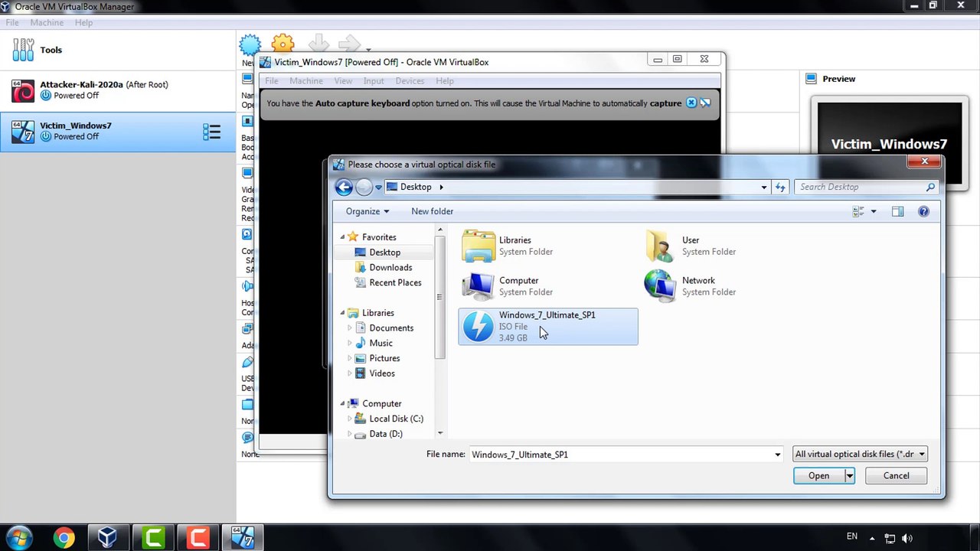Expand the Local Disk (C:) node
Image resolution: width=980 pixels, height=551 pixels.
[x=350, y=419]
